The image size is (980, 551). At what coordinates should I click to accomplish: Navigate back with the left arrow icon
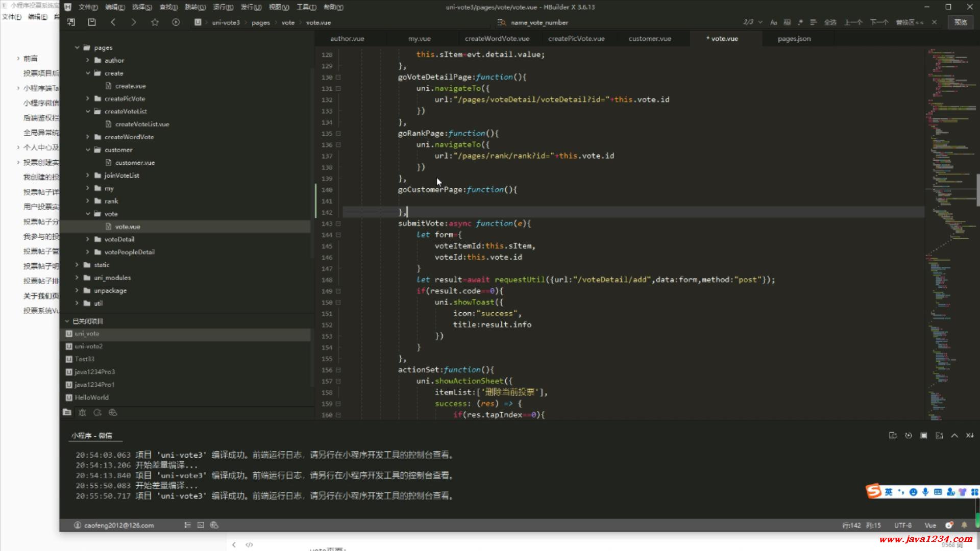click(113, 22)
